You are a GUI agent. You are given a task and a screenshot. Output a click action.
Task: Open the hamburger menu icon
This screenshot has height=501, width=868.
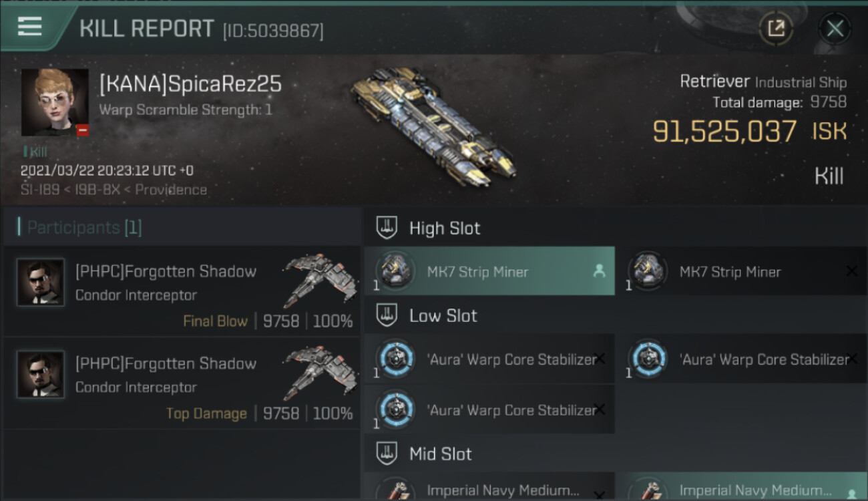tap(29, 27)
